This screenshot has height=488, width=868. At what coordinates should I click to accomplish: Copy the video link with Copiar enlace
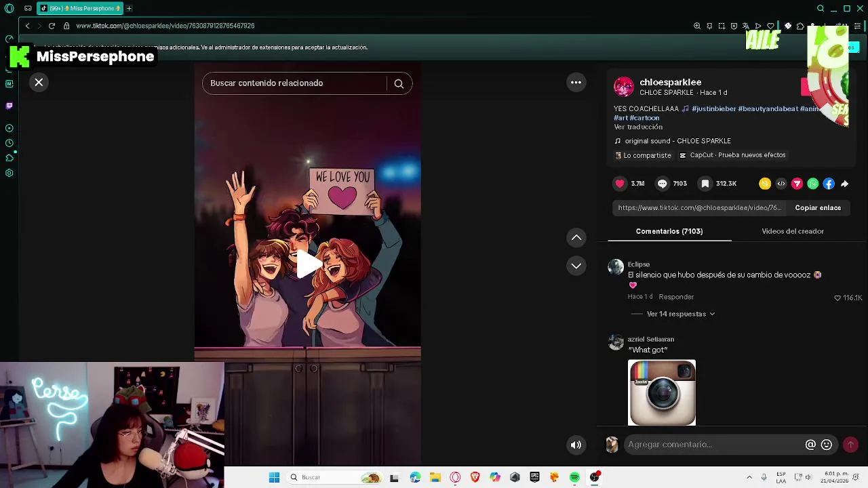pos(818,208)
